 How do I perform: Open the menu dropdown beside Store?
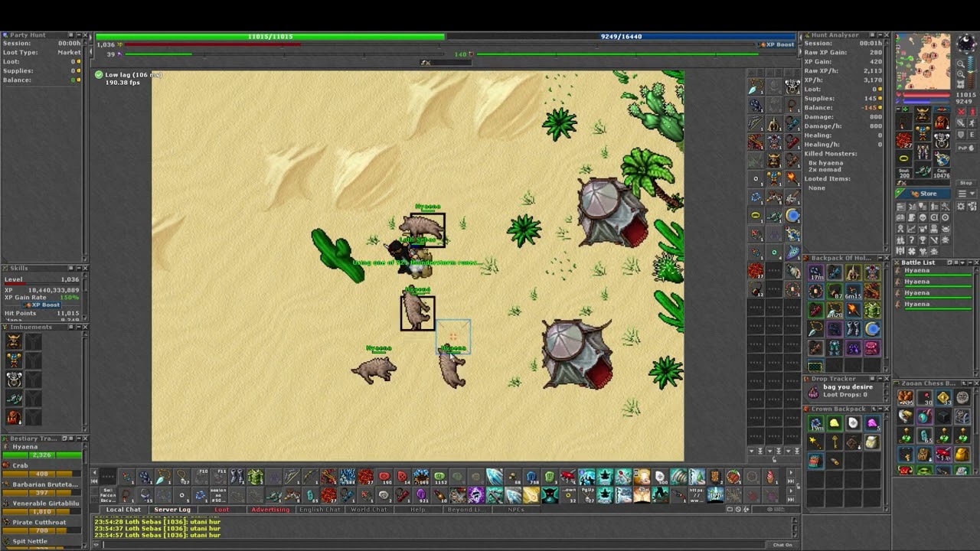point(966,194)
